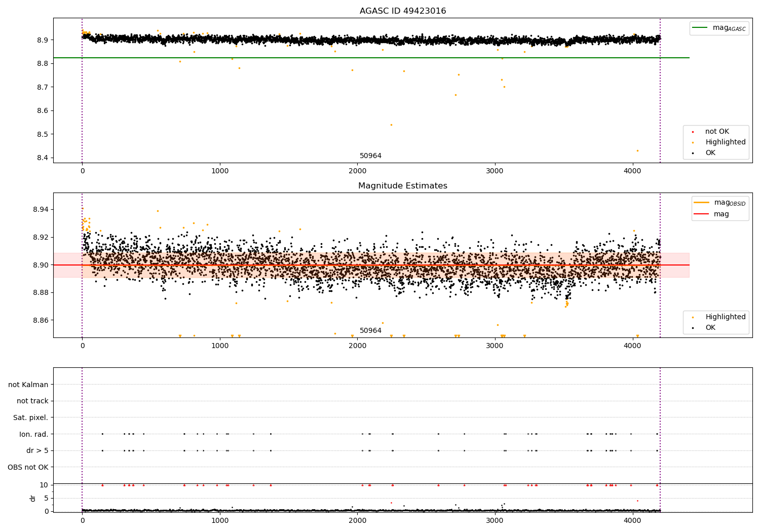Click the 'dr' axis label of the bottom strip
760x532 pixels.
pos(33,498)
